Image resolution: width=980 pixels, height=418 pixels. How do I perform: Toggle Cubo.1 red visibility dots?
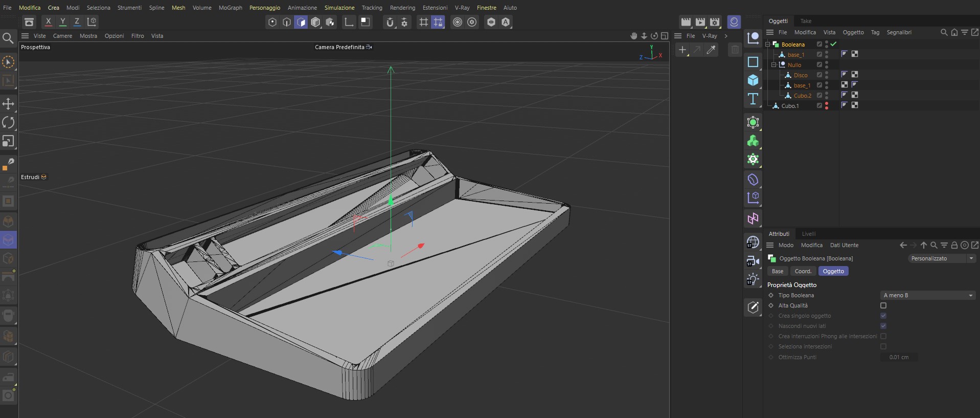coord(827,105)
